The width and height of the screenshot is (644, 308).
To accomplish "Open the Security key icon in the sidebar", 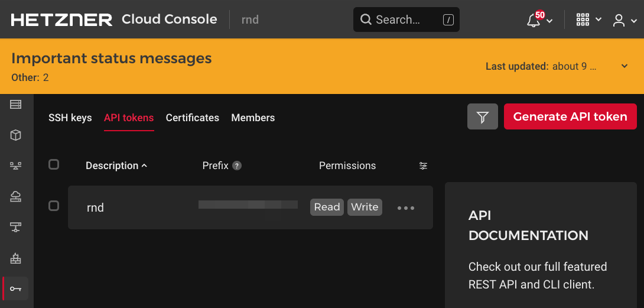I will click(x=15, y=288).
